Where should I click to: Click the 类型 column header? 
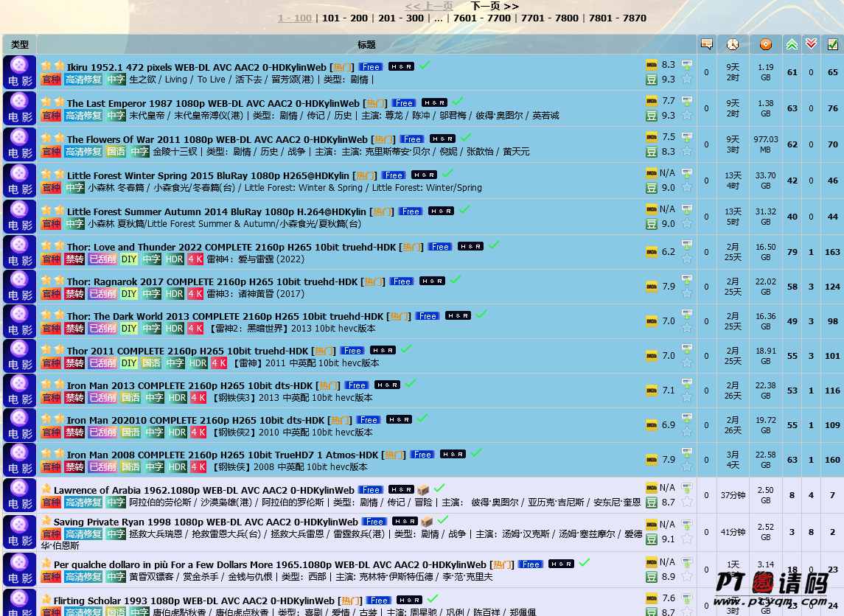[19, 45]
